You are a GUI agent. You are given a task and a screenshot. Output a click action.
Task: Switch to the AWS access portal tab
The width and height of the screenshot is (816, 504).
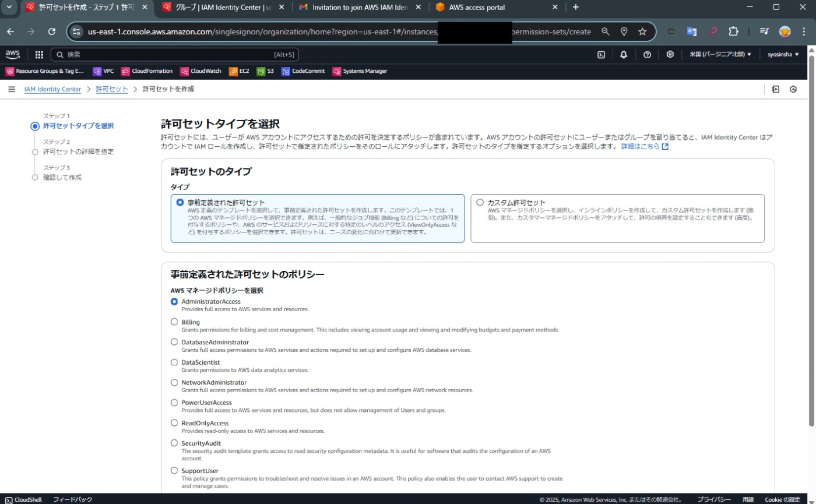[x=497, y=7]
